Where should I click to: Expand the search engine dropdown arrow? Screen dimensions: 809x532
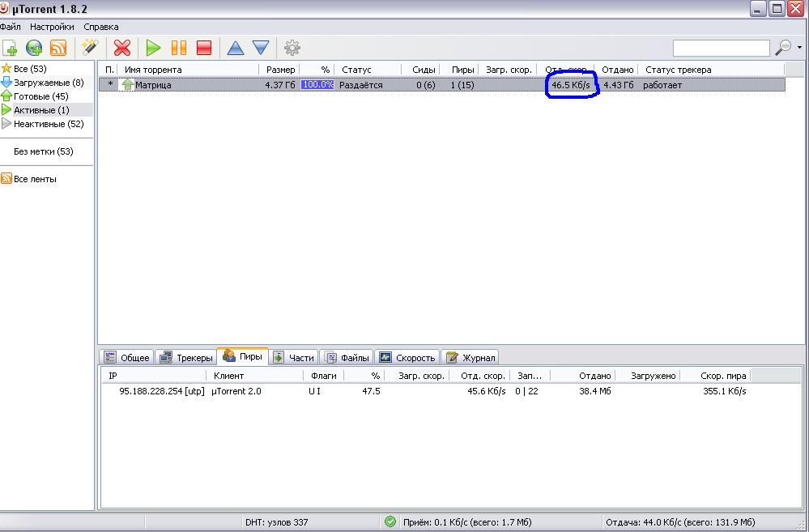(x=800, y=49)
